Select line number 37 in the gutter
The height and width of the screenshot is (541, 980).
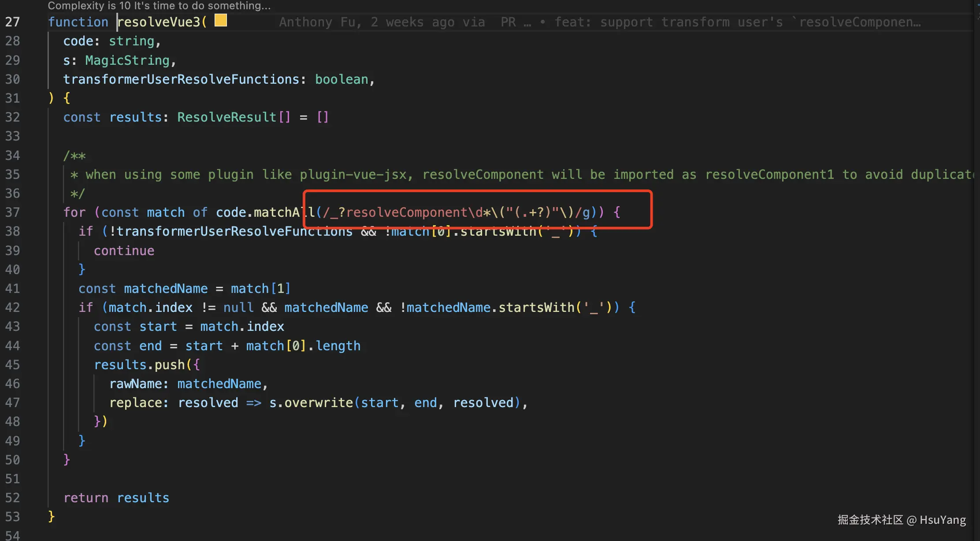(12, 212)
